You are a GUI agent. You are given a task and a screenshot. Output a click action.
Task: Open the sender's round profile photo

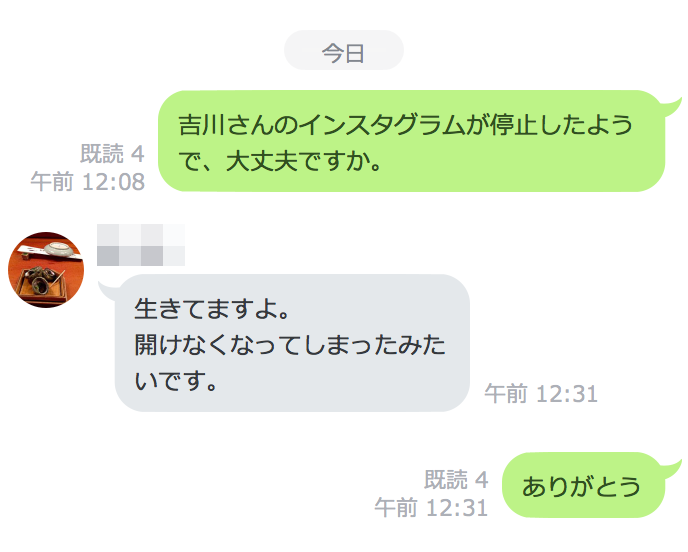pyautogui.click(x=46, y=270)
